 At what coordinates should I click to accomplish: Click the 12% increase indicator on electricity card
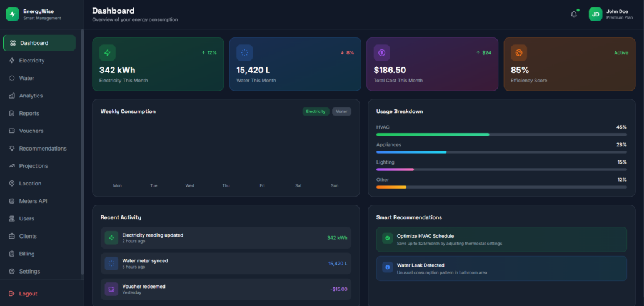pos(209,53)
